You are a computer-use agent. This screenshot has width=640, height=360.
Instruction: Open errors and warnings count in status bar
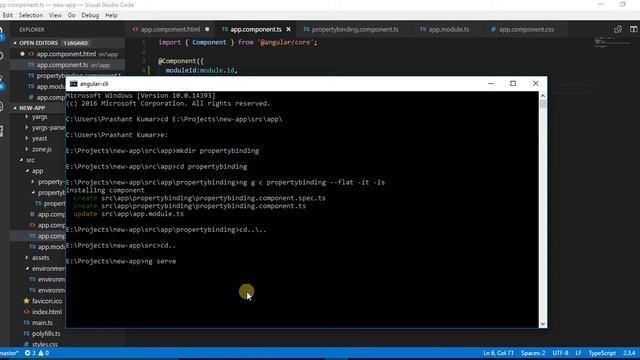tap(37, 353)
